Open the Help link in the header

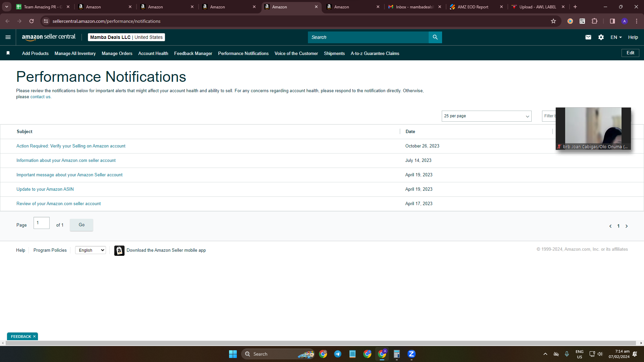tap(633, 37)
